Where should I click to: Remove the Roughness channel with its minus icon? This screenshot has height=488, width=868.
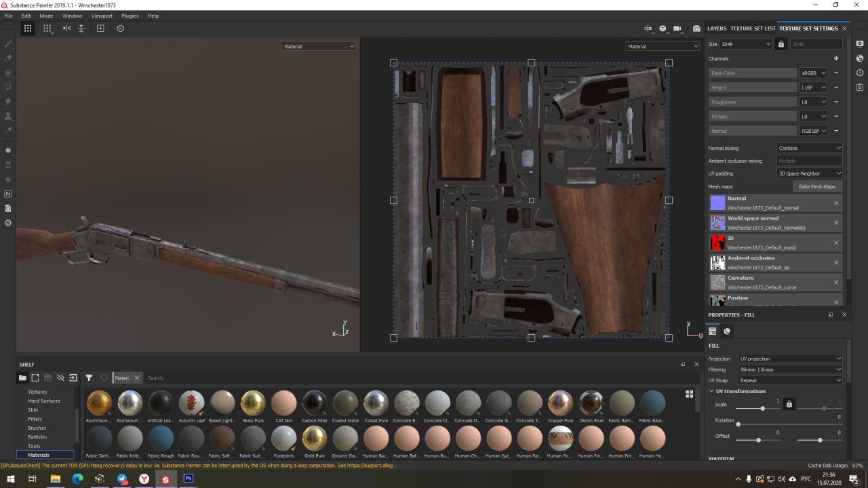tap(836, 102)
